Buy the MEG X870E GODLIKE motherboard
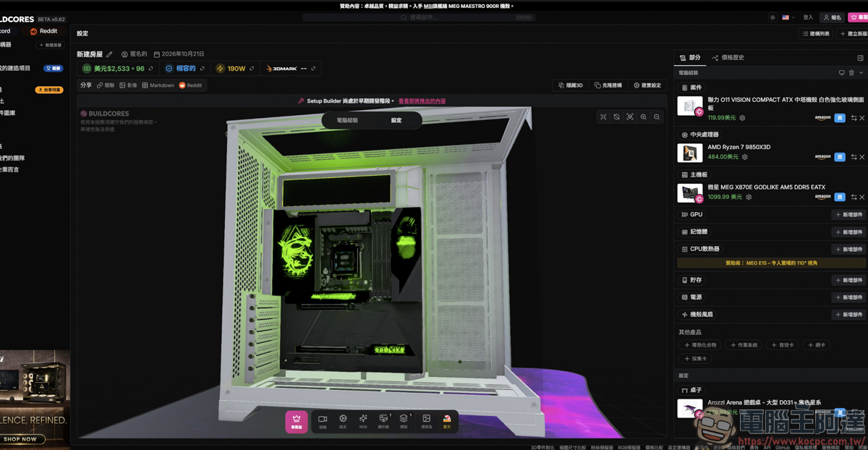 [x=840, y=197]
